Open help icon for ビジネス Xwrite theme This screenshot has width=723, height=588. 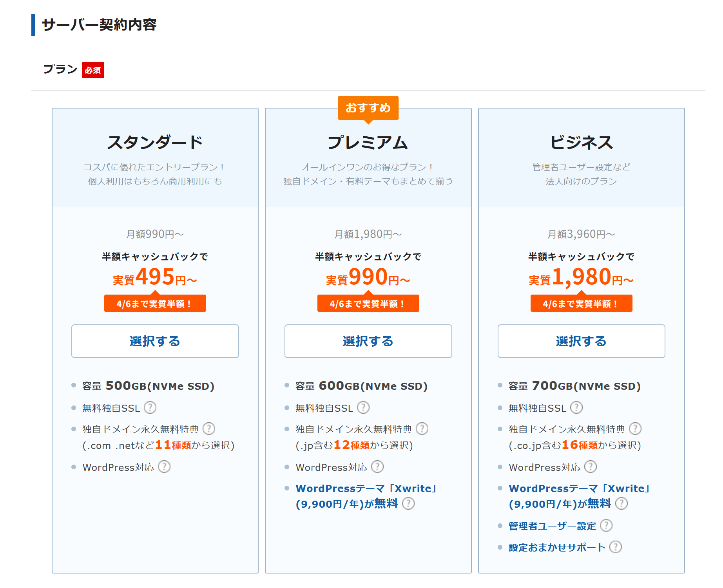[x=622, y=504]
